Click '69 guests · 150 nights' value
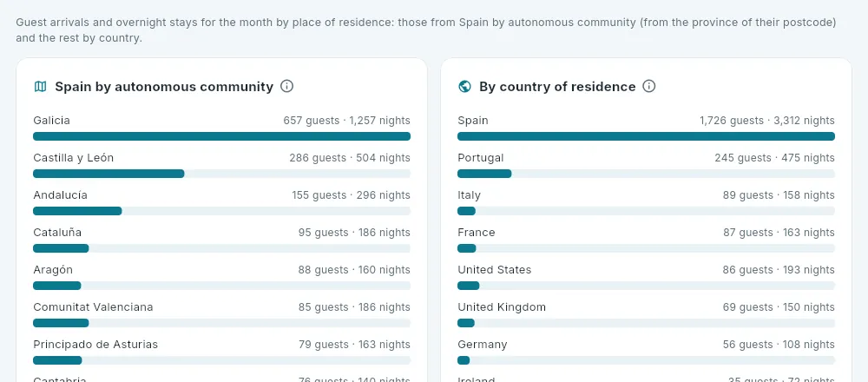868x382 pixels. (779, 306)
